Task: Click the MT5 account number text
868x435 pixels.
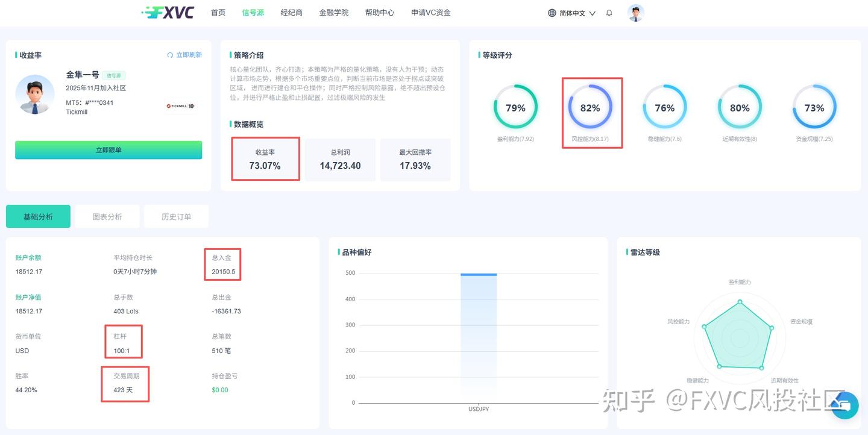Action: click(x=90, y=102)
